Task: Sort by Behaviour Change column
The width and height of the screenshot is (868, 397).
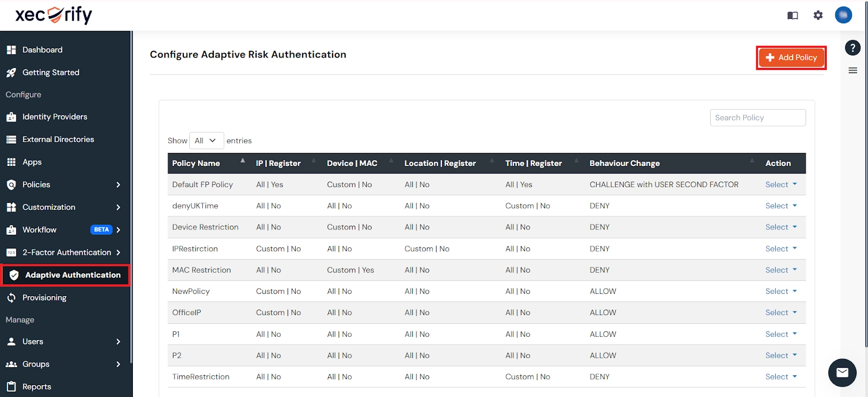Action: tap(673, 163)
